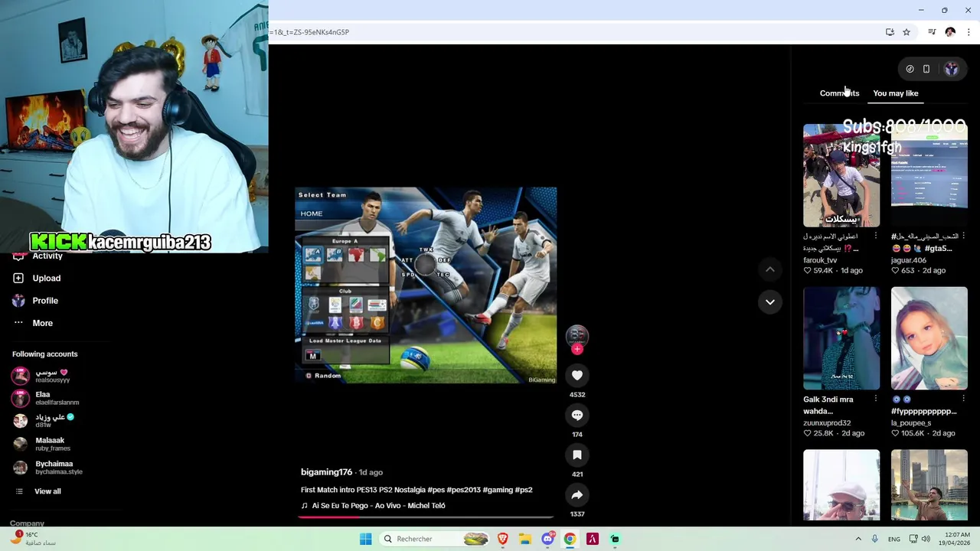Screen dimensions: 980x551
Task: Open the farouk_tvv video thumbnail
Action: point(841,175)
